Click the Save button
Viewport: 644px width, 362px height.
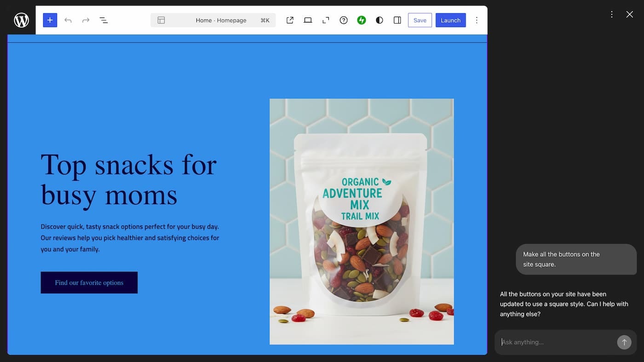point(420,20)
